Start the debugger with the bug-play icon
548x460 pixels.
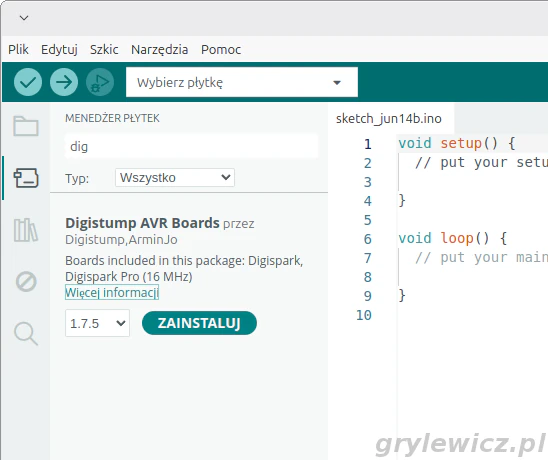100,82
